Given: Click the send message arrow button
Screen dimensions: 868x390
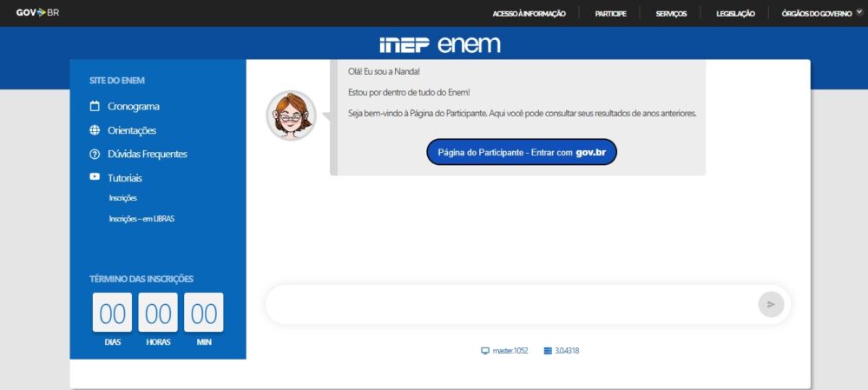Looking at the screenshot, I should tap(771, 304).
